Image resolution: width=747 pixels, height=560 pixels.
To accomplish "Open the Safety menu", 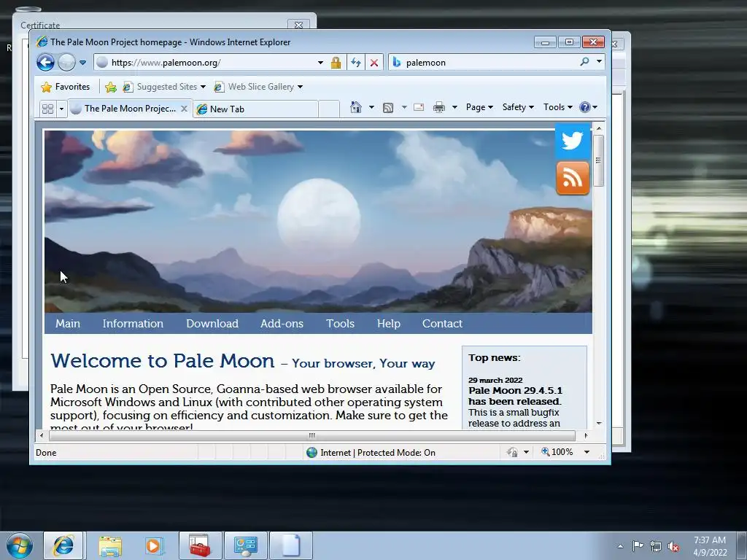I will coord(518,107).
